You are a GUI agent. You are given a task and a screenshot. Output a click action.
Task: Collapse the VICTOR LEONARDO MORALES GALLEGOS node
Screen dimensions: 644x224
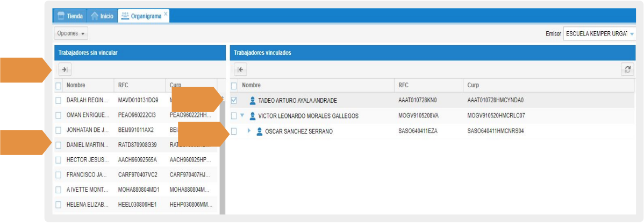click(242, 116)
